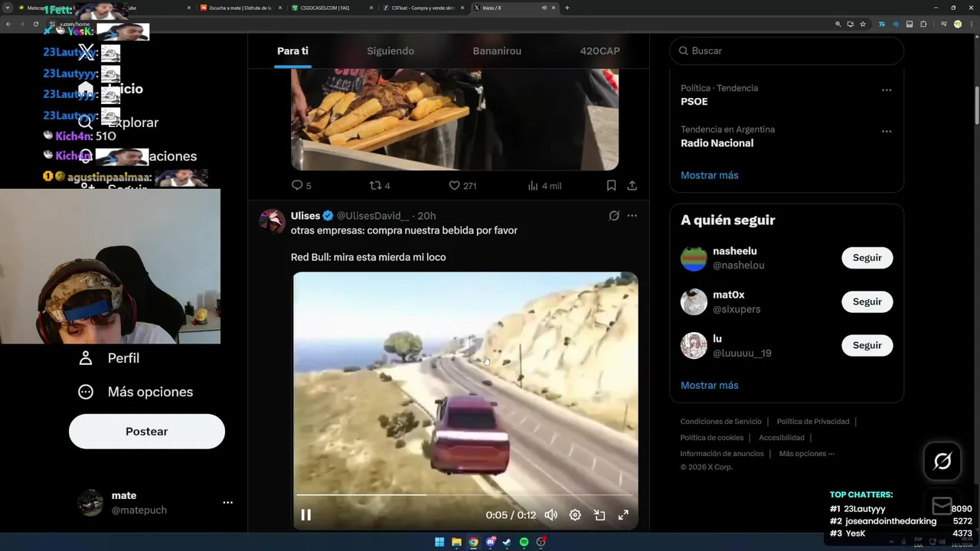Open the PSOE trending topic

click(x=694, y=102)
